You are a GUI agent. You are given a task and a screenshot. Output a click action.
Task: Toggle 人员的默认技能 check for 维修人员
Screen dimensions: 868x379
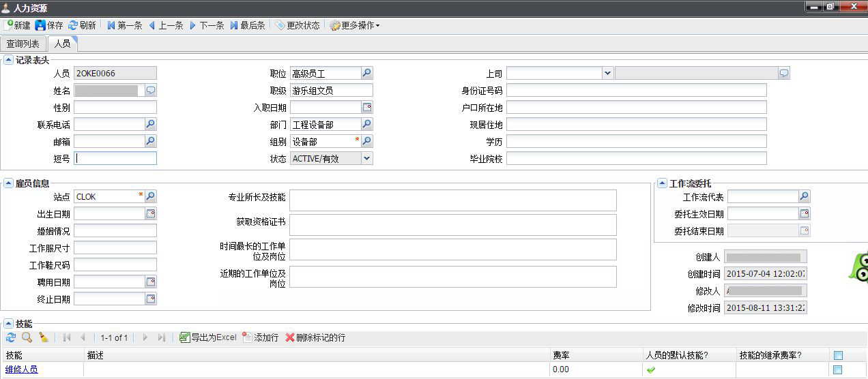pyautogui.click(x=651, y=369)
